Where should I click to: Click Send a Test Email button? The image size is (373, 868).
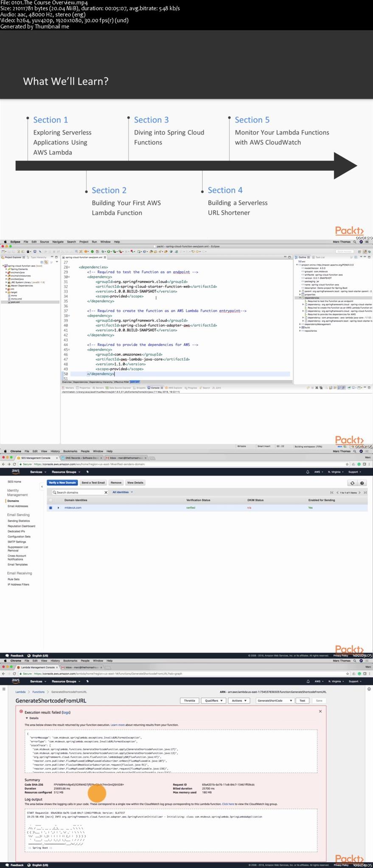click(93, 482)
